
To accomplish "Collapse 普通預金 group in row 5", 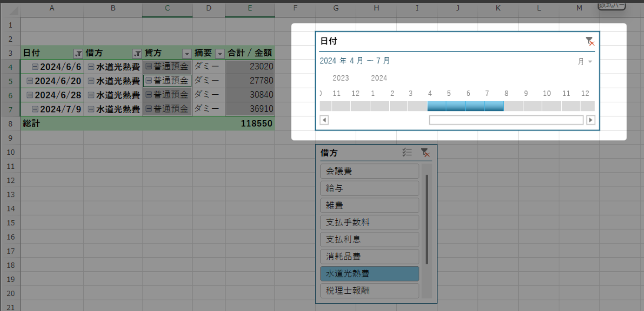I will 149,81.
